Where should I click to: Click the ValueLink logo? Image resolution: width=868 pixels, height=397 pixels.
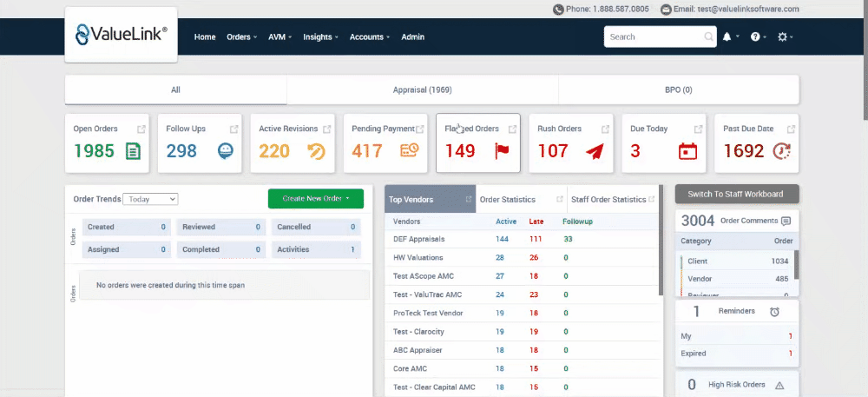[x=121, y=35]
